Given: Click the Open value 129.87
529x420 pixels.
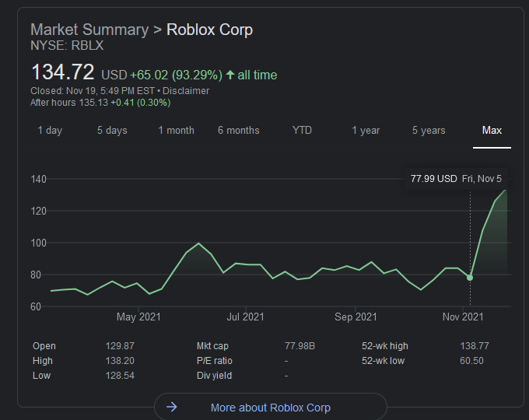Looking at the screenshot, I should (120, 346).
